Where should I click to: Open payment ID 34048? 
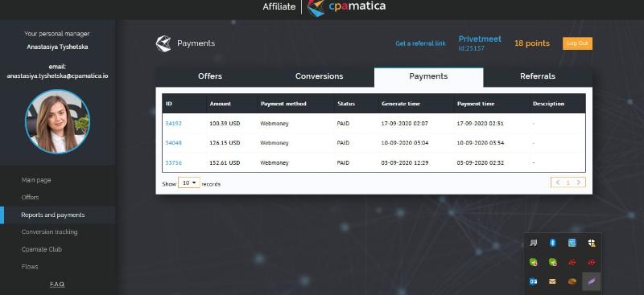point(173,143)
